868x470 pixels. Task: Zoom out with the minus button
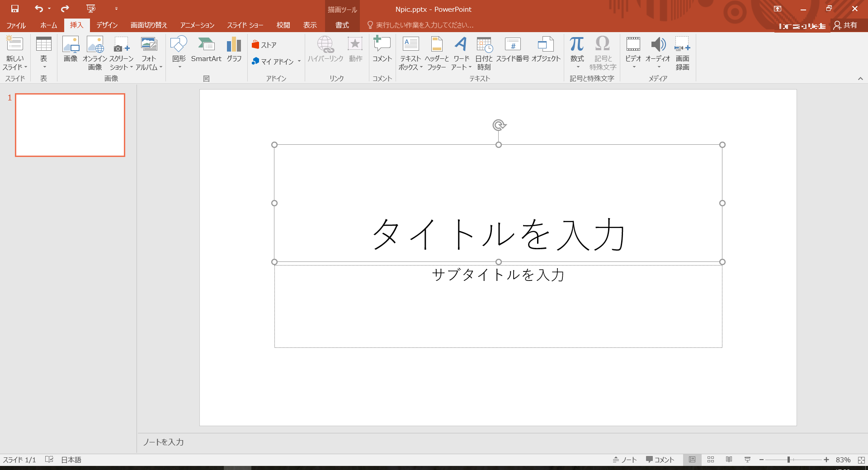coord(761,460)
